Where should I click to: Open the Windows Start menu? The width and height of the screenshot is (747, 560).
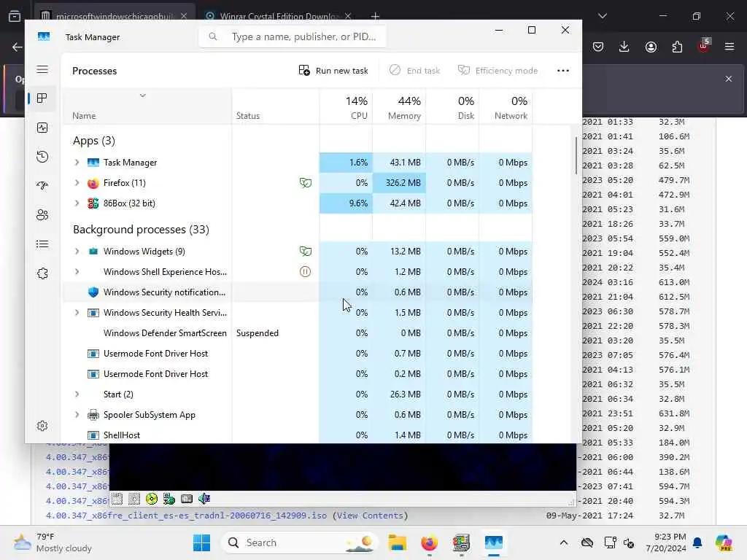coord(201,542)
